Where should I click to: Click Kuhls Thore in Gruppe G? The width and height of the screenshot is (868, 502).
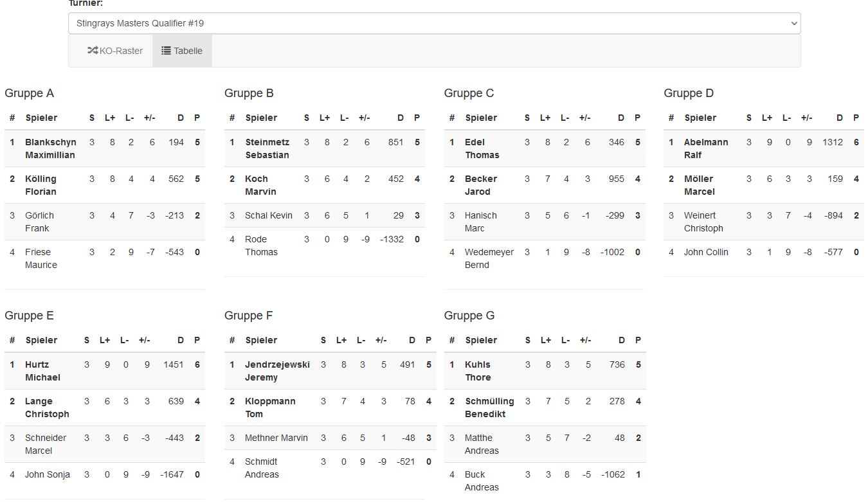(478, 371)
